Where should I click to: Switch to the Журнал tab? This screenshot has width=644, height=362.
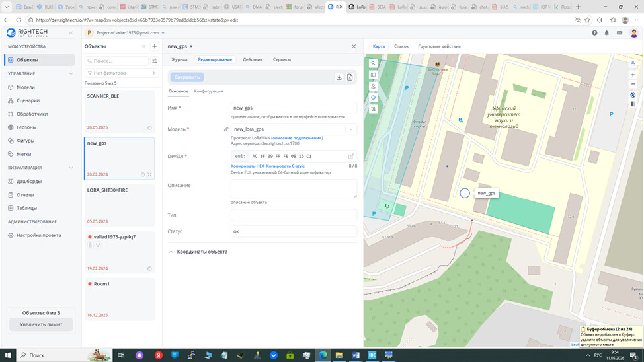[179, 59]
